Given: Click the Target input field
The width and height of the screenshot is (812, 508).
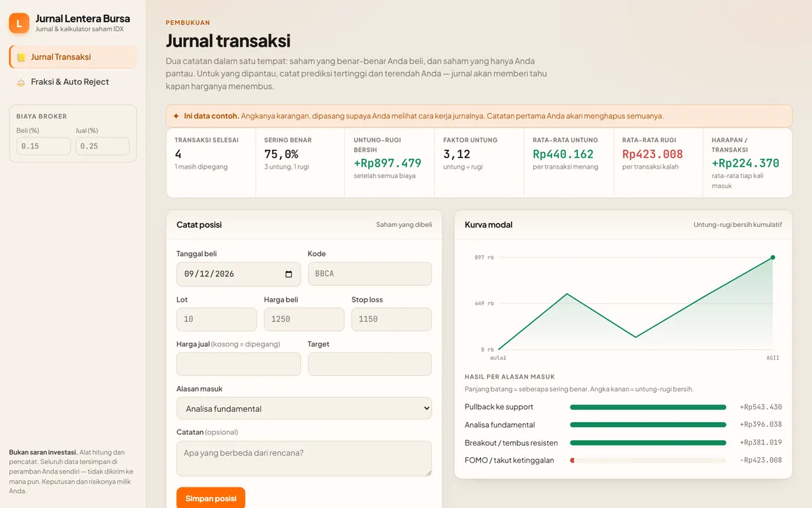Looking at the screenshot, I should coord(369,364).
